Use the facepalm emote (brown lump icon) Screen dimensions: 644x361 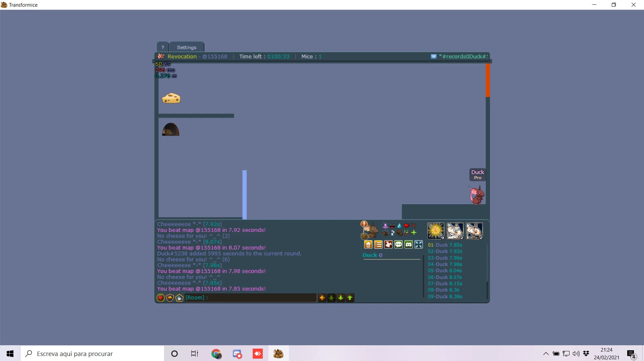click(x=399, y=233)
